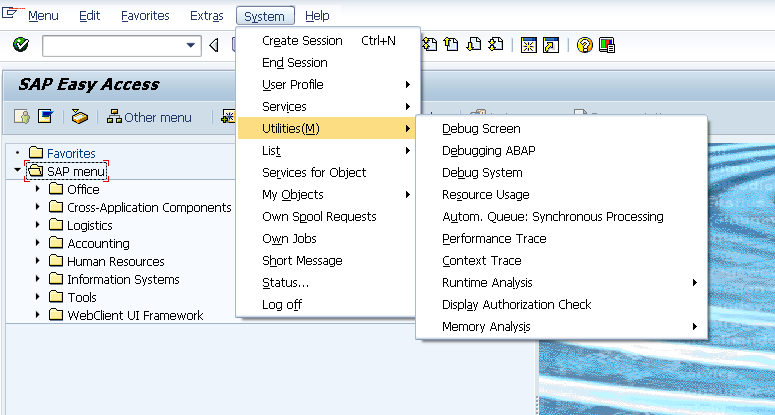
Task: Select the Logistics tree item label
Action: pos(89,225)
